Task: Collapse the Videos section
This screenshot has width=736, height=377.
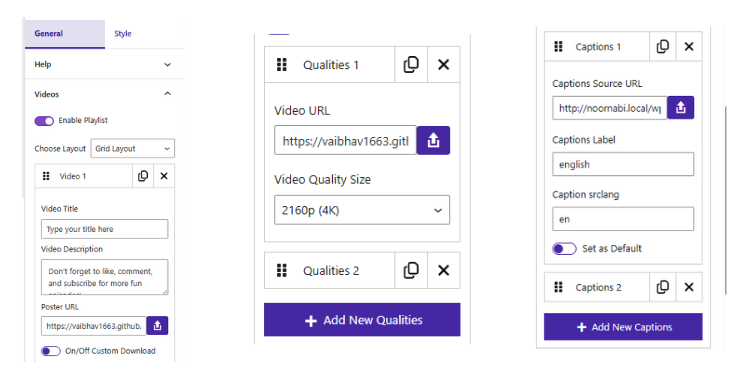Action: pos(104,94)
